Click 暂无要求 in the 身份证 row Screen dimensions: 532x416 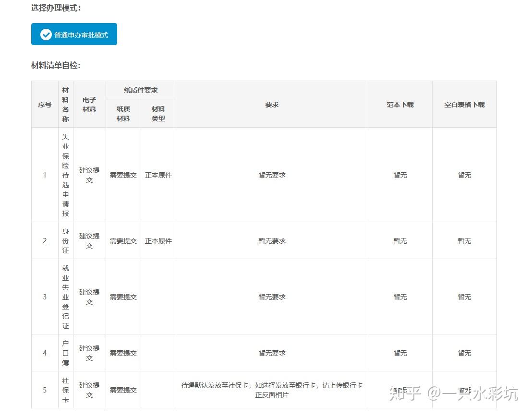tap(272, 241)
